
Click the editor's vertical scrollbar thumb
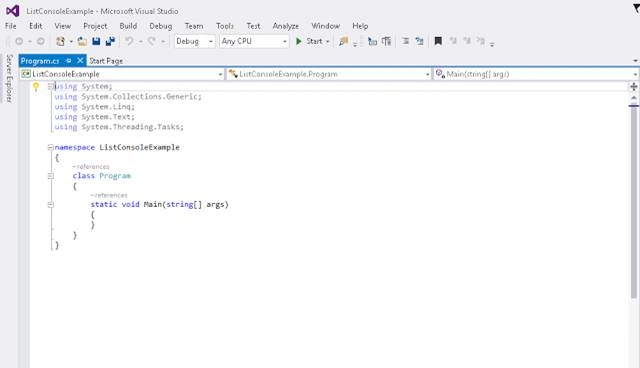point(633,202)
